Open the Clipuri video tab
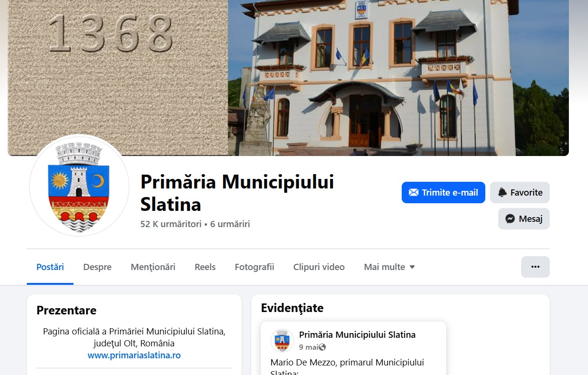This screenshot has width=588, height=375. (319, 267)
